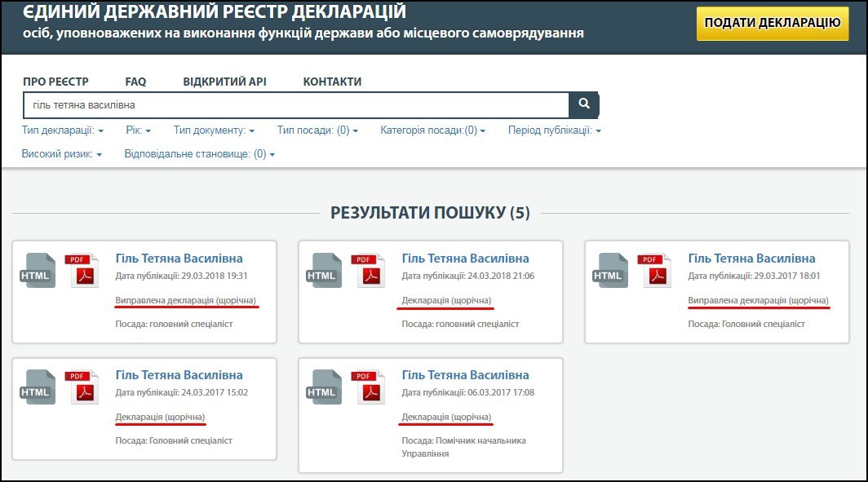
Task: Open PDF icon of declaration published 06.03.2017
Action: pos(368,387)
